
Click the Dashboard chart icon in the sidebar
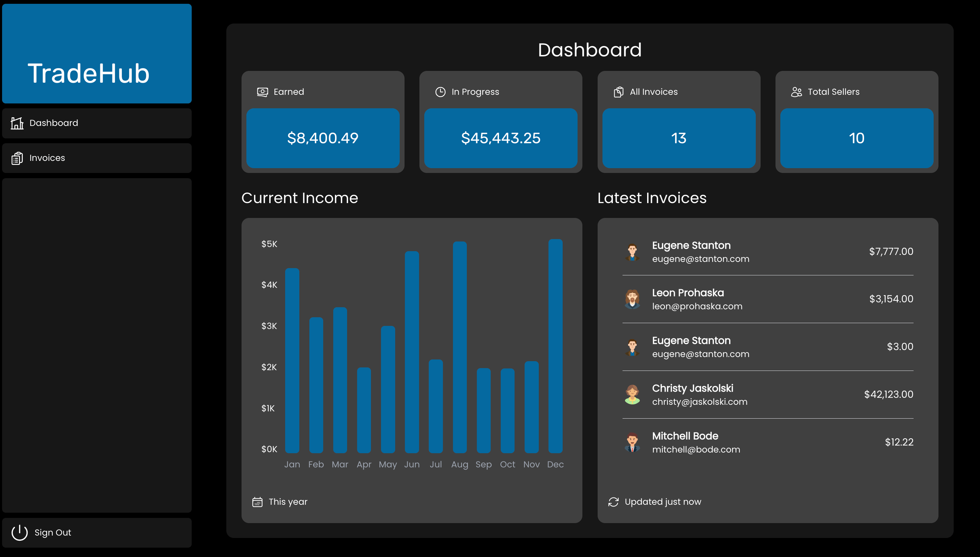click(x=17, y=123)
